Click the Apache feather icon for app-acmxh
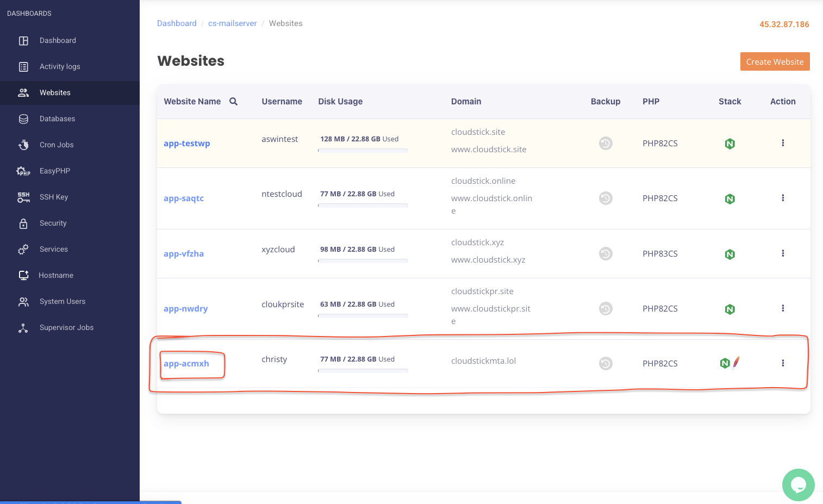823x504 pixels. click(x=736, y=363)
